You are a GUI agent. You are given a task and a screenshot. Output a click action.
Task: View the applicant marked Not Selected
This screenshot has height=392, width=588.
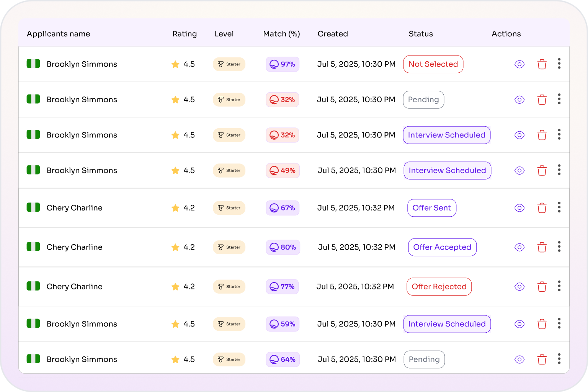coord(519,64)
